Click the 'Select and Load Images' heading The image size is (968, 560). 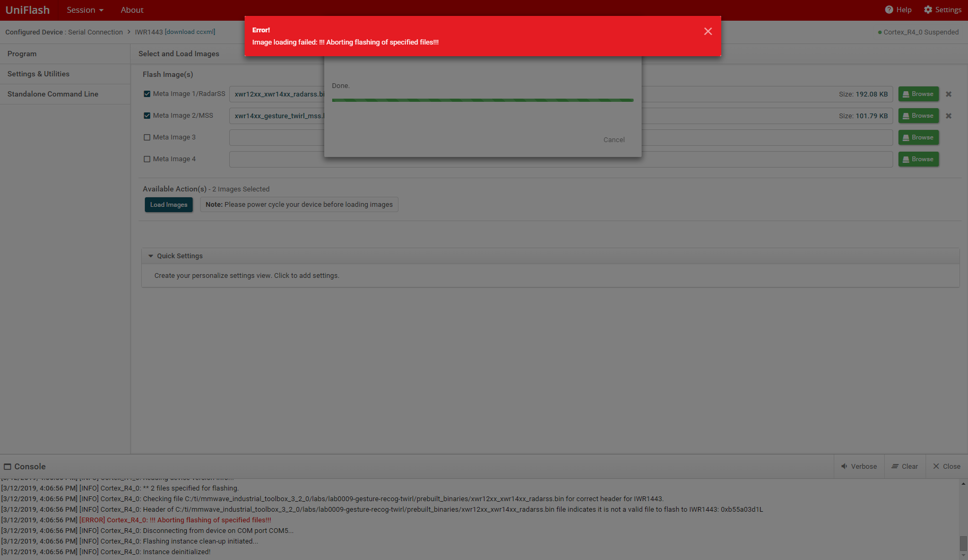179,54
